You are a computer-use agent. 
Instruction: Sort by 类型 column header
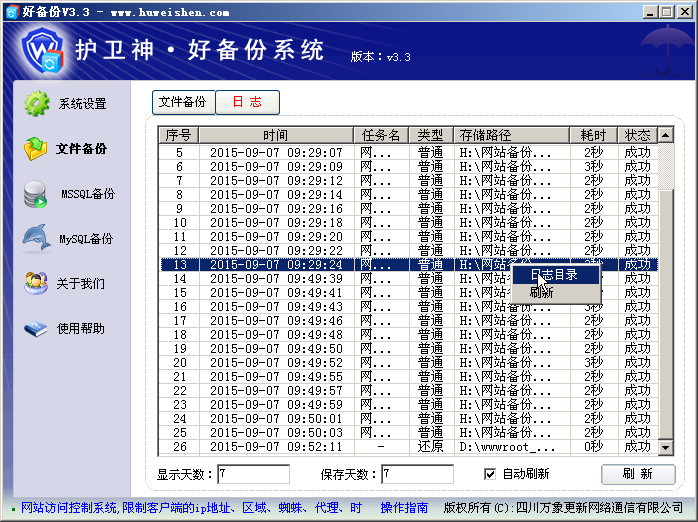pos(431,135)
